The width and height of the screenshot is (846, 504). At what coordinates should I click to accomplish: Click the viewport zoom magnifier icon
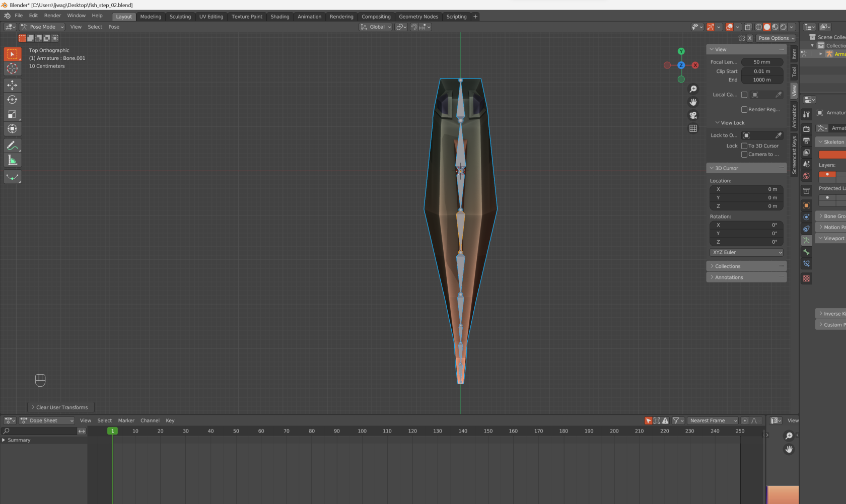tap(693, 89)
